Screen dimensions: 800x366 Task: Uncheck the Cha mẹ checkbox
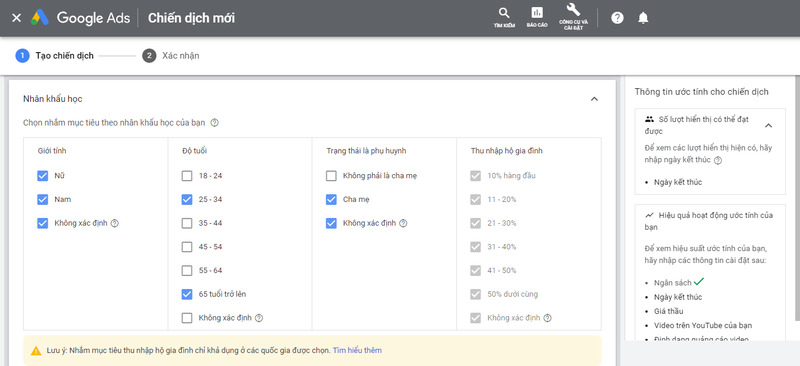332,200
